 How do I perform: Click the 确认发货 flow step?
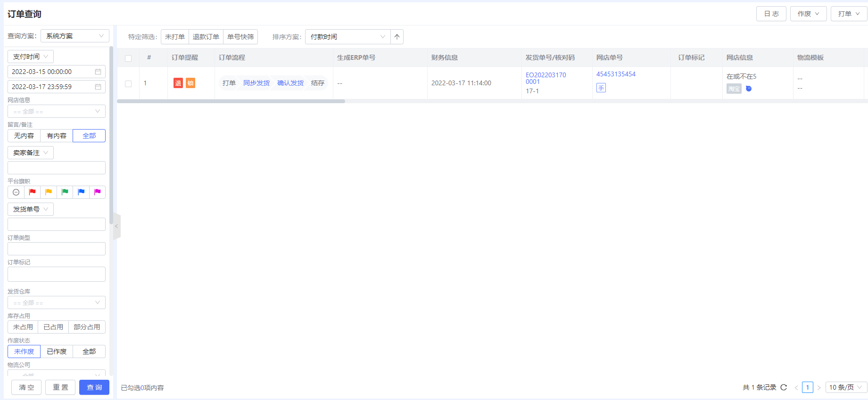(x=290, y=83)
